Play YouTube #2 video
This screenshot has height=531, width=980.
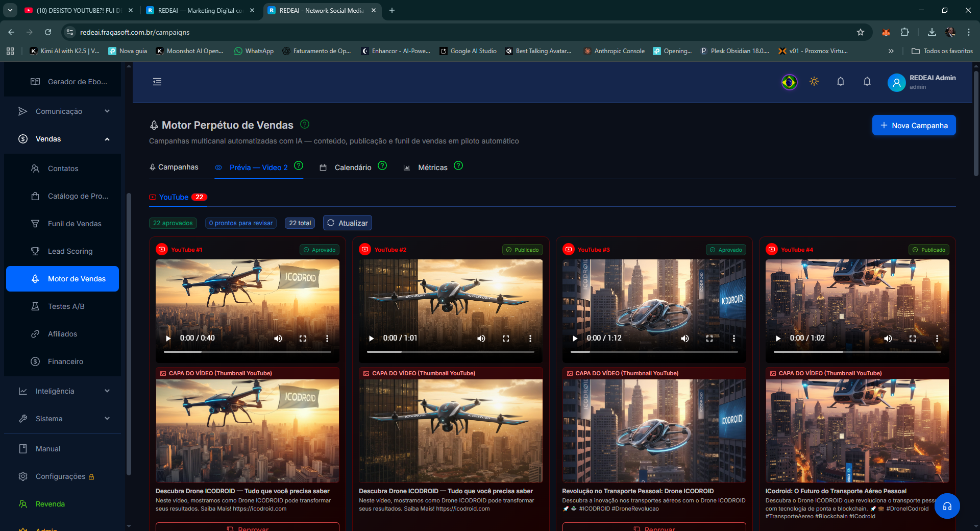372,338
